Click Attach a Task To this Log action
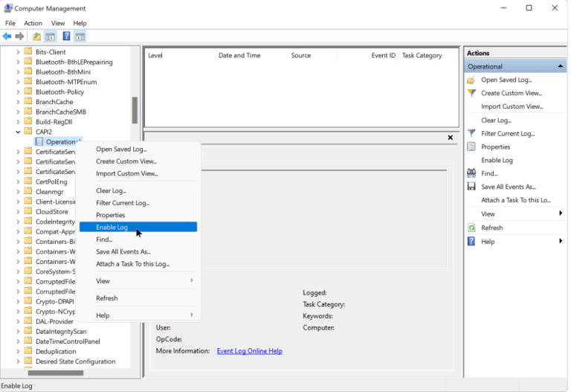Screen dimensions: 571x392 coord(516,200)
